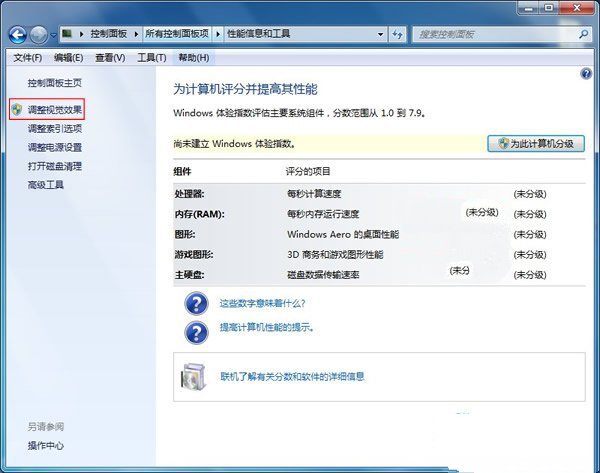Expand arrow after 所有控制面板项 breadcrumb
600x473 pixels.
[x=218, y=34]
